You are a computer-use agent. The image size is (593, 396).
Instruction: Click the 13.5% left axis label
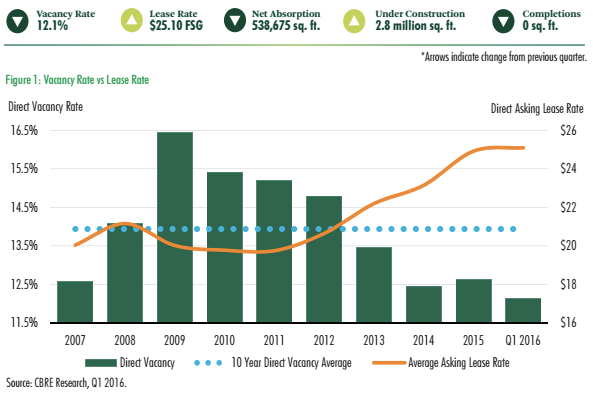tap(24, 245)
